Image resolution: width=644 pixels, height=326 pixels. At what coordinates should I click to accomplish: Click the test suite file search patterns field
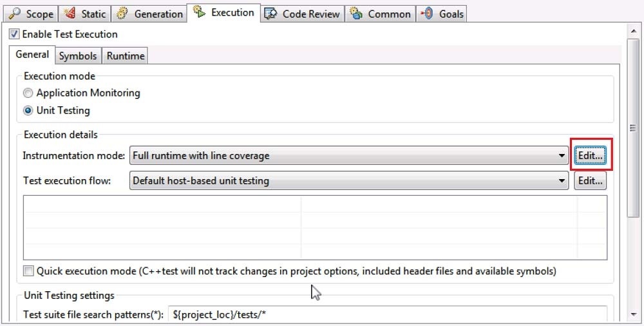coord(387,315)
